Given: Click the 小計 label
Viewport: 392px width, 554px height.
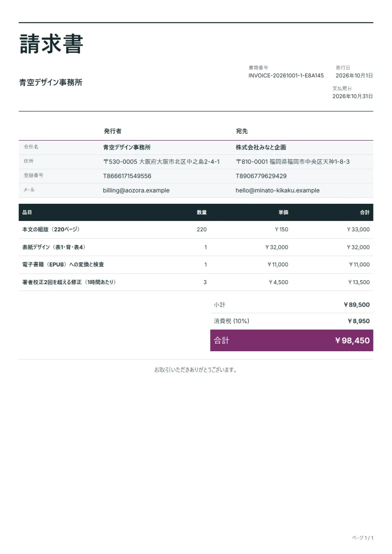Looking at the screenshot, I should (x=220, y=305).
